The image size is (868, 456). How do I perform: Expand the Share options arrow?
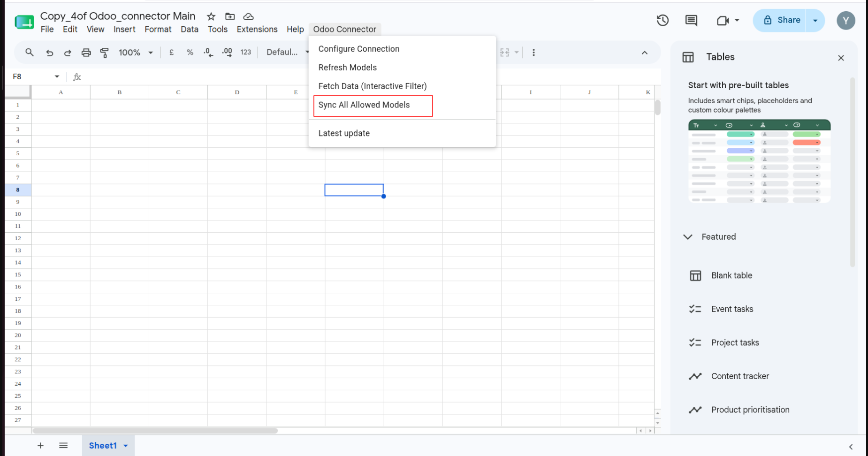point(815,20)
